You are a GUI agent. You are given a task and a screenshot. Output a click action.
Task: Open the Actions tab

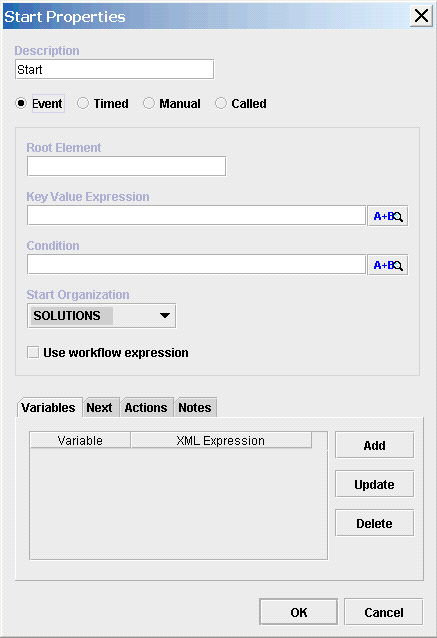[x=146, y=408]
